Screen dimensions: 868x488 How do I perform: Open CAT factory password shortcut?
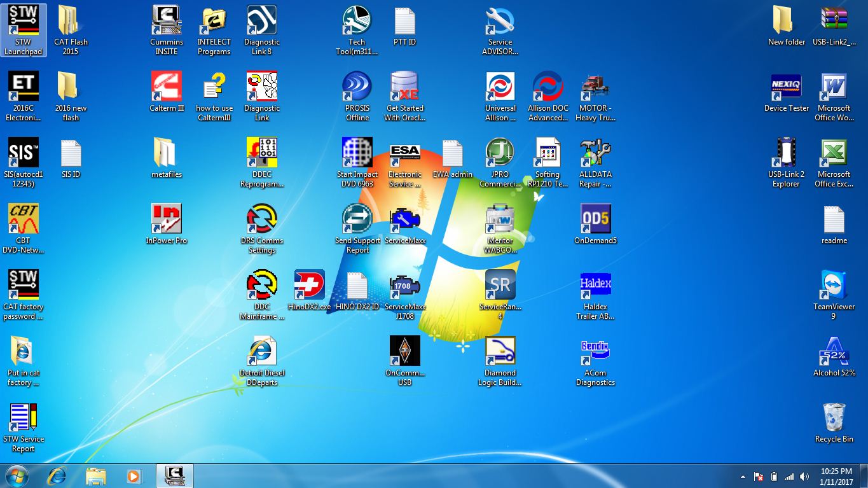[24, 295]
